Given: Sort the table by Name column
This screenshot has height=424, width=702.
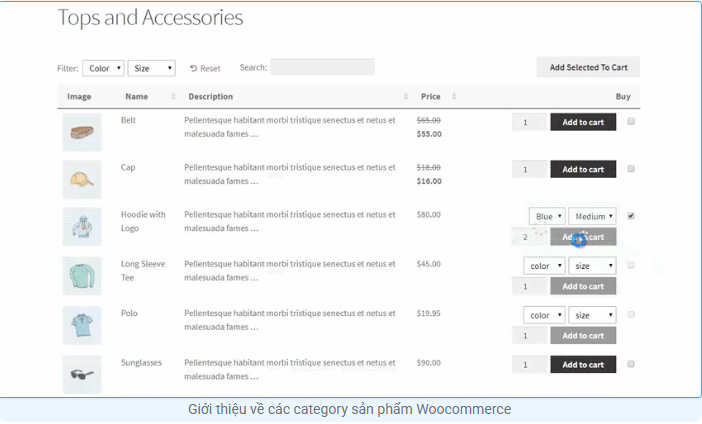Looking at the screenshot, I should (x=173, y=97).
